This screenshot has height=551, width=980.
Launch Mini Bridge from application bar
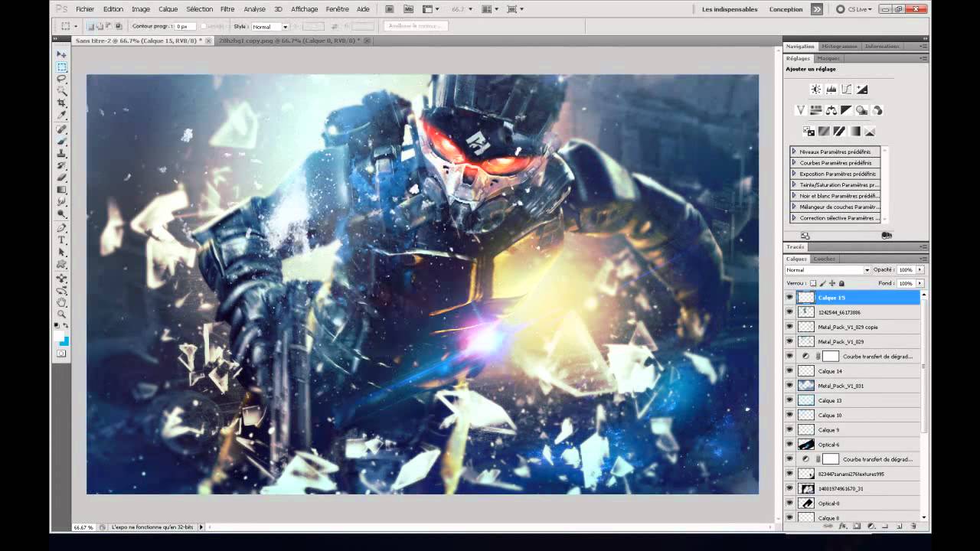(408, 9)
